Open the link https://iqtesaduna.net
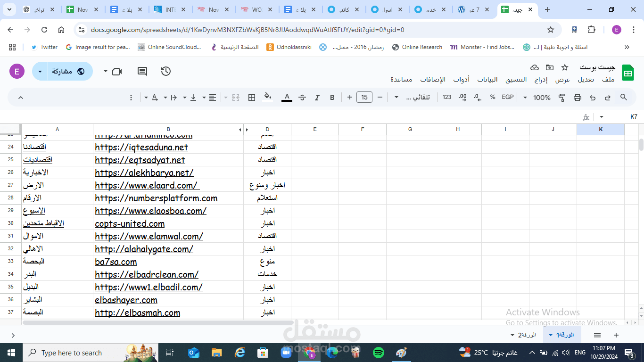Image resolution: width=644 pixels, height=362 pixels. pyautogui.click(x=141, y=148)
